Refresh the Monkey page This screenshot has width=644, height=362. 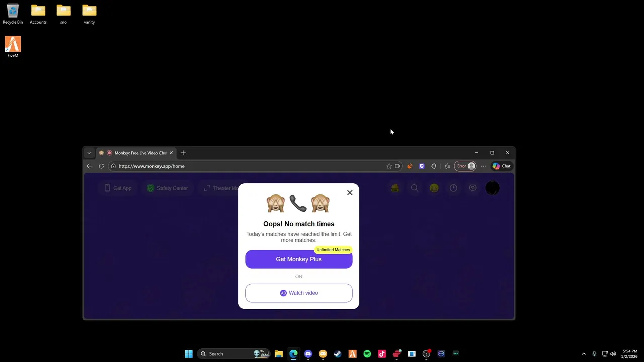[x=101, y=166]
